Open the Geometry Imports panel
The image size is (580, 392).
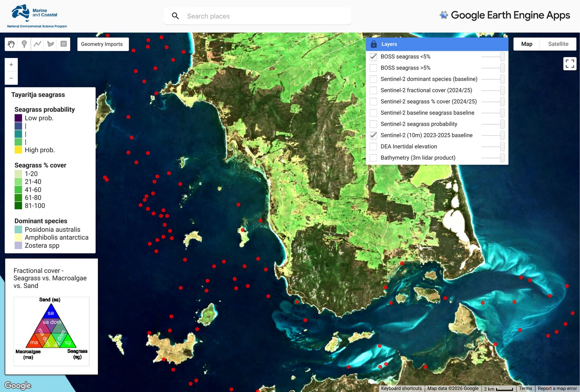103,44
